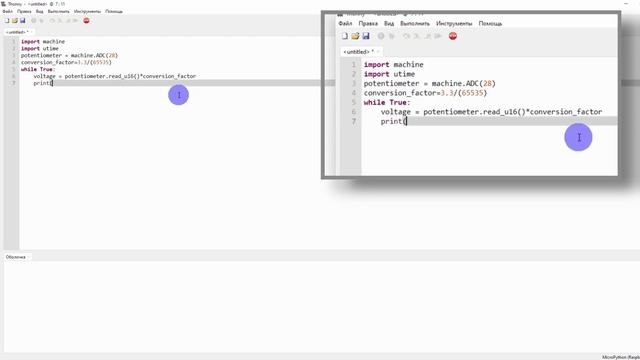The image size is (640, 360).
Task: Click Step into icon in main Thonny toolbar
Action: coord(60,20)
